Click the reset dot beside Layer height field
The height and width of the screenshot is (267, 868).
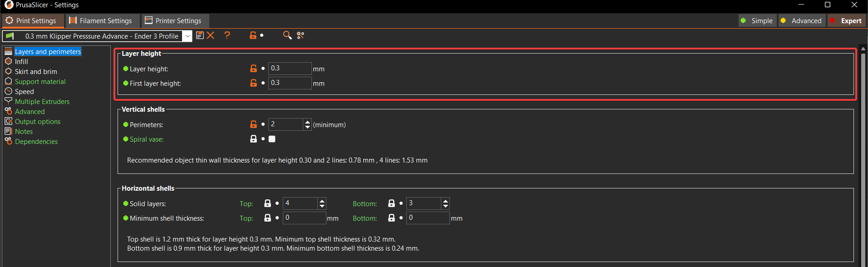click(263, 69)
